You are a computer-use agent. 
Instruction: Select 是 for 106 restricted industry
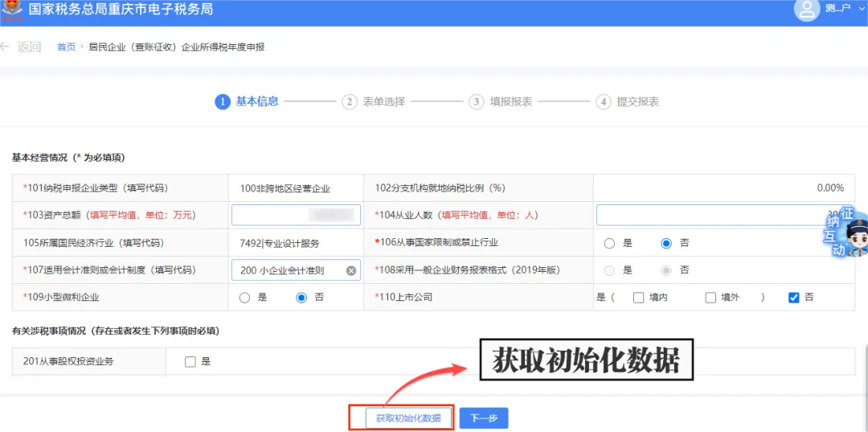pyautogui.click(x=609, y=243)
